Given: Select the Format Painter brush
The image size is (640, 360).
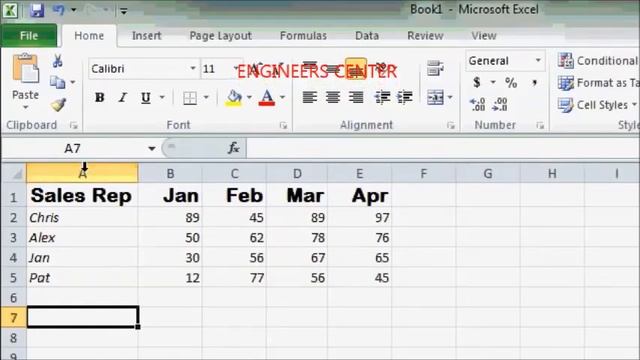Looking at the screenshot, I should point(58,105).
